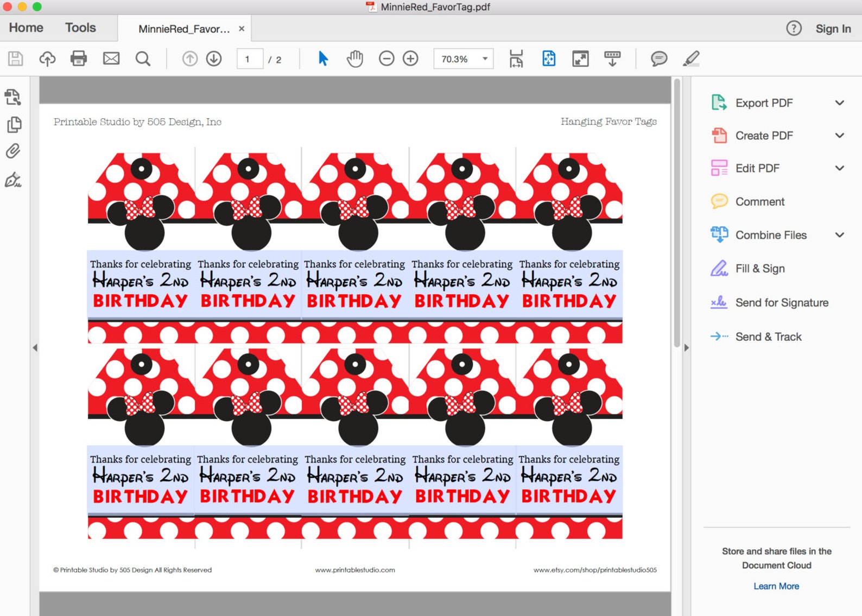Add a sticky note comment

coord(659,59)
